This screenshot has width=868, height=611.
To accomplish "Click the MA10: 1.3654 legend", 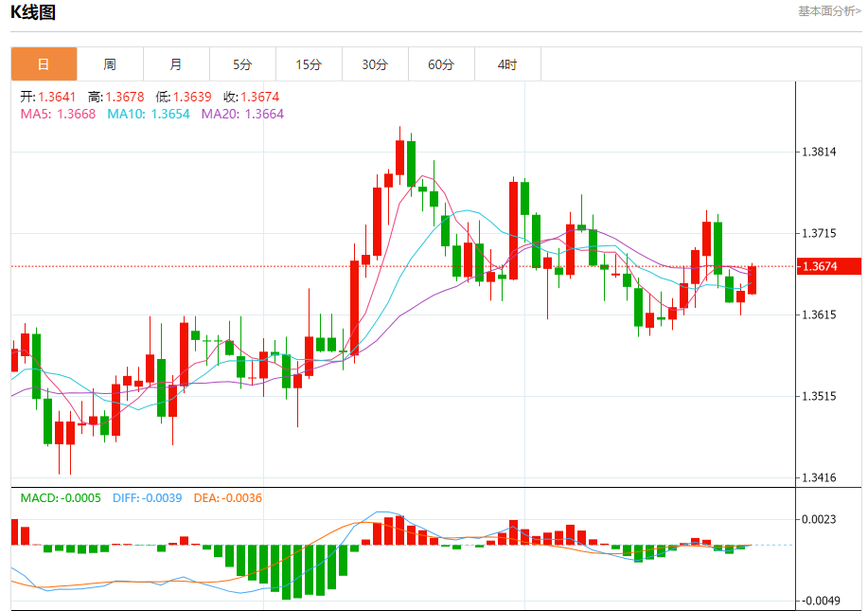I will [x=149, y=114].
